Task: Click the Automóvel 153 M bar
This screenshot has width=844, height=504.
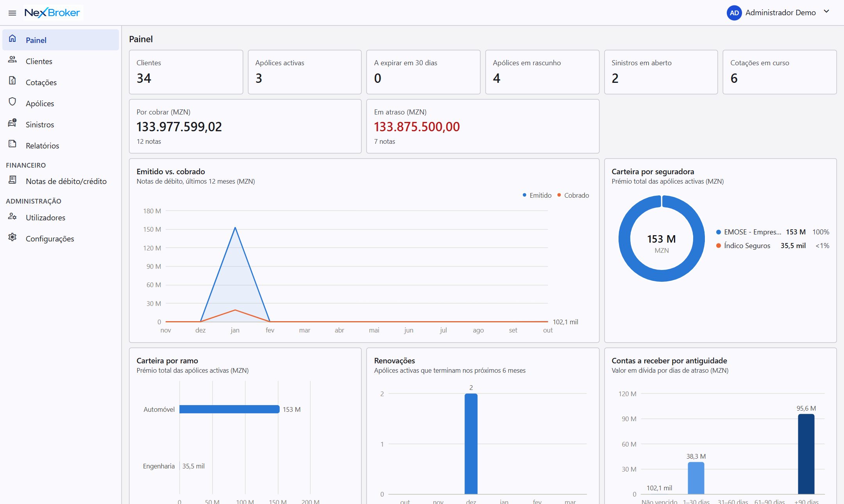Action: click(229, 409)
